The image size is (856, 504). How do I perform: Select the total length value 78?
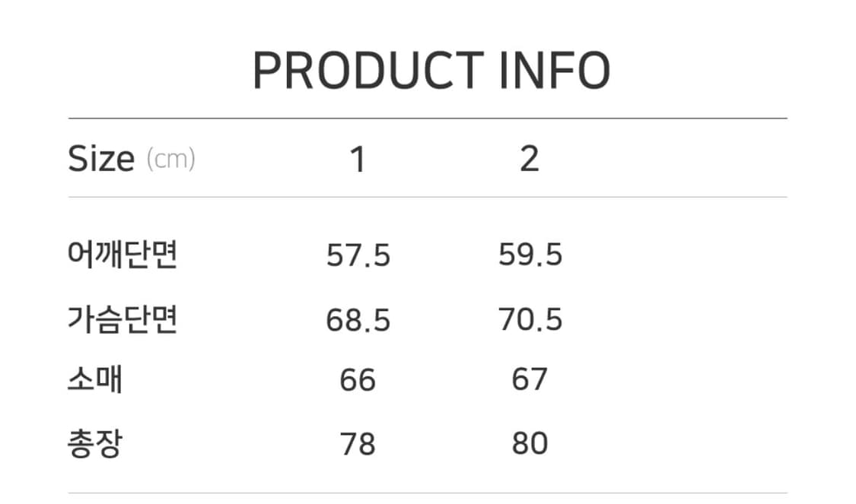pos(358,444)
